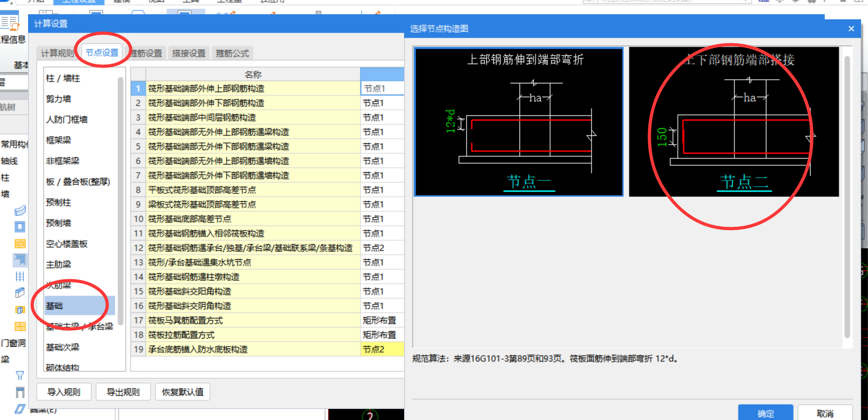This screenshot has height=420, width=868.
Task: Click the curved wall icon in left sidebar
Action: click(20, 210)
